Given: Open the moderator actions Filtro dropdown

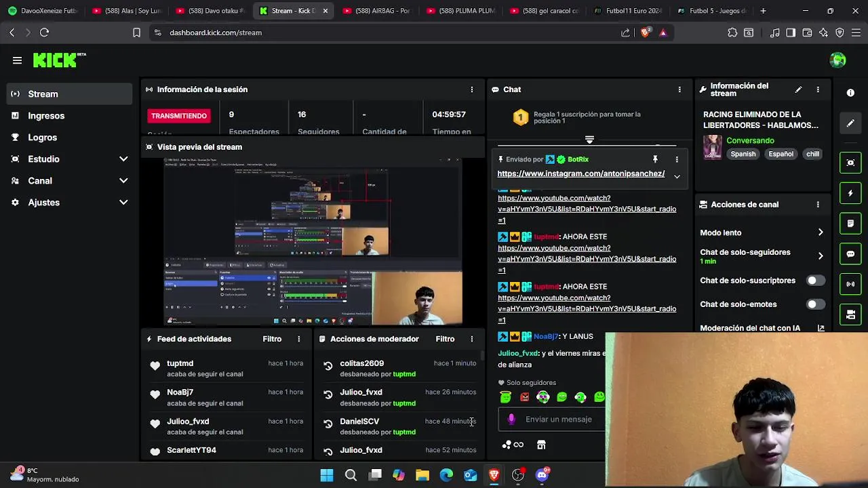Looking at the screenshot, I should tap(445, 339).
